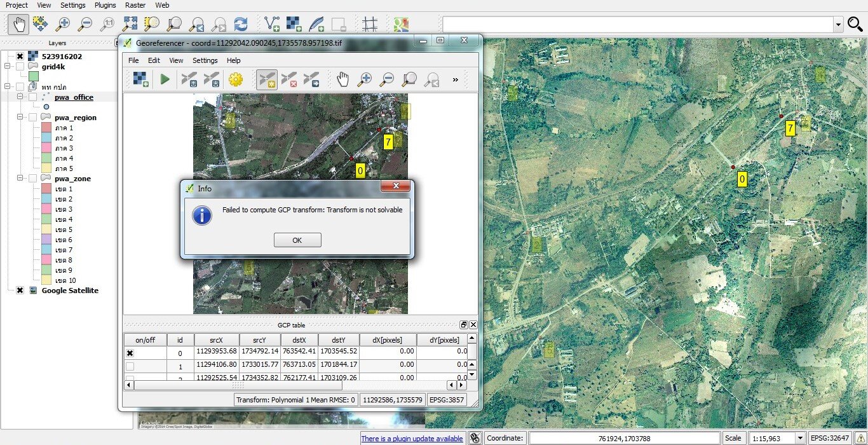
Task: Click the Save GCP Points icon
Action: pyautogui.click(x=212, y=79)
